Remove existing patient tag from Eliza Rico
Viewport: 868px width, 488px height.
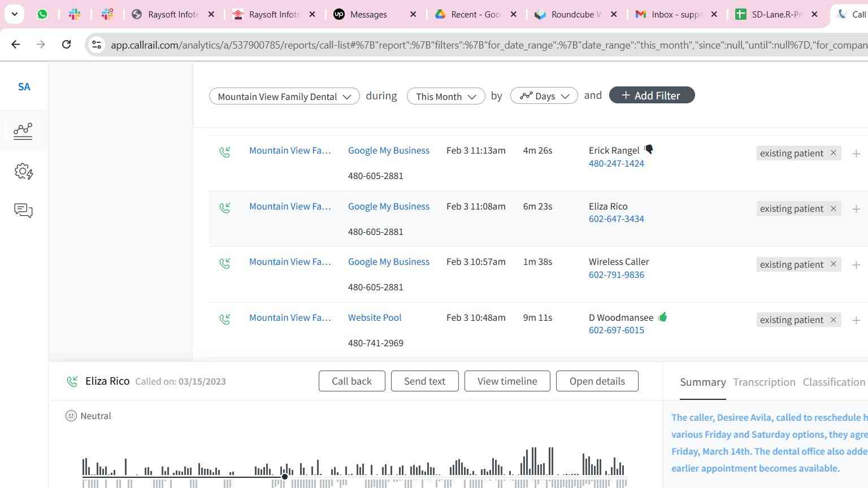(833, 208)
